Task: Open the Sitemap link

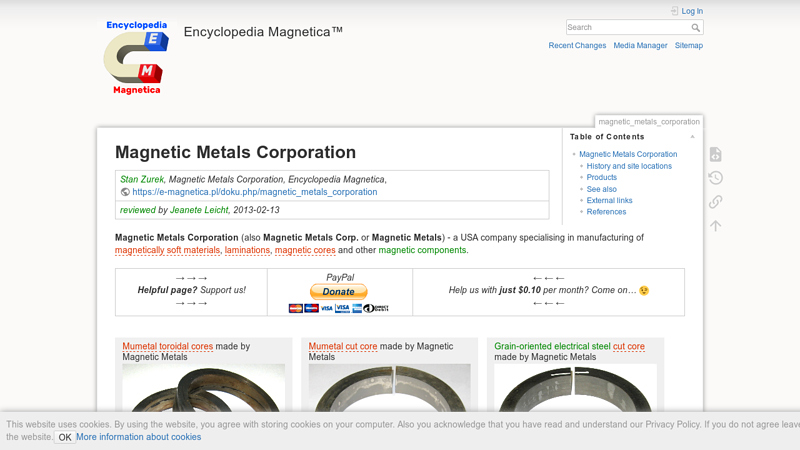Action: pos(689,45)
